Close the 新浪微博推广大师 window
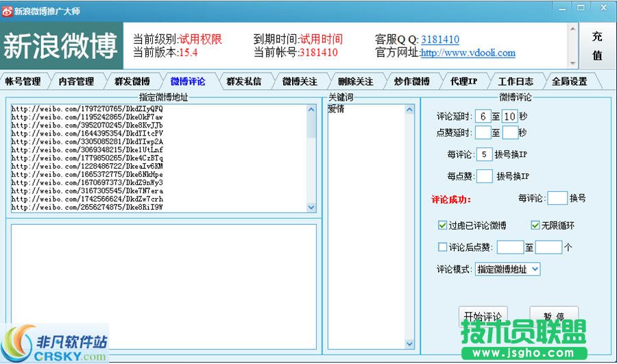This screenshot has height=364, width=617. 603,8
